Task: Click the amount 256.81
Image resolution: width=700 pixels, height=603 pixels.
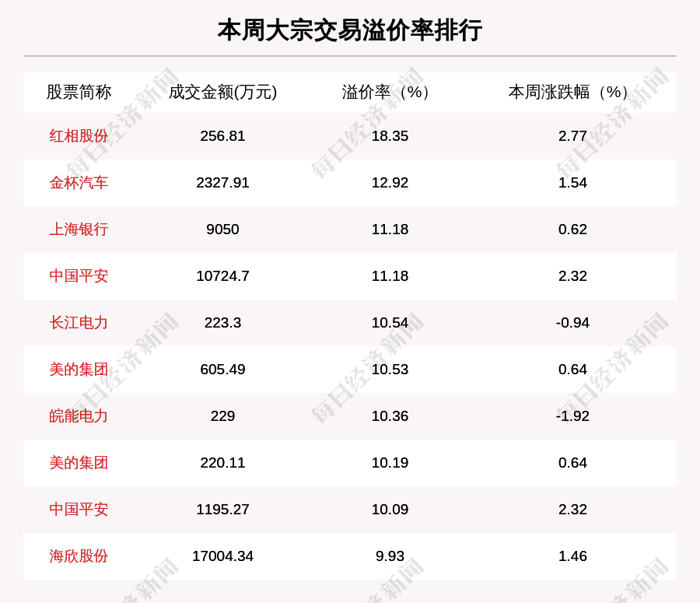Action: [222, 136]
